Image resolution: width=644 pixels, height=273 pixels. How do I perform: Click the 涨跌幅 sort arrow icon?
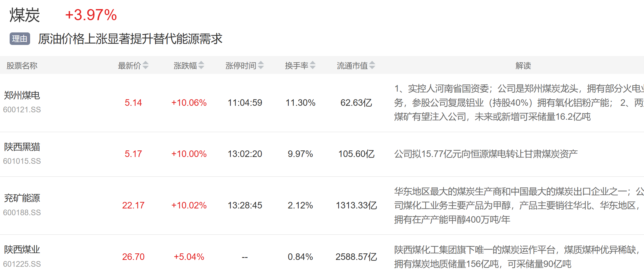[x=201, y=65]
